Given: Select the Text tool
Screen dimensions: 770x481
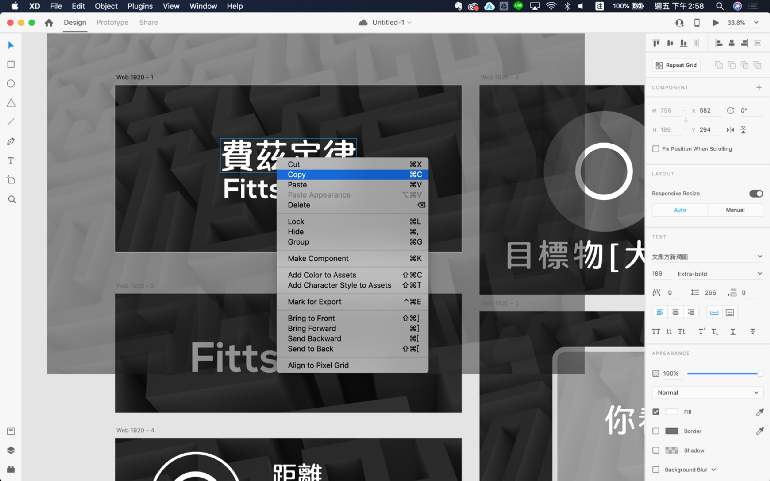Looking at the screenshot, I should click(11, 161).
